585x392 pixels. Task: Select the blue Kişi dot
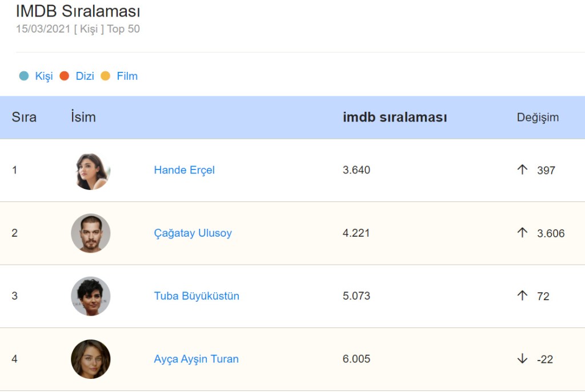(x=24, y=76)
